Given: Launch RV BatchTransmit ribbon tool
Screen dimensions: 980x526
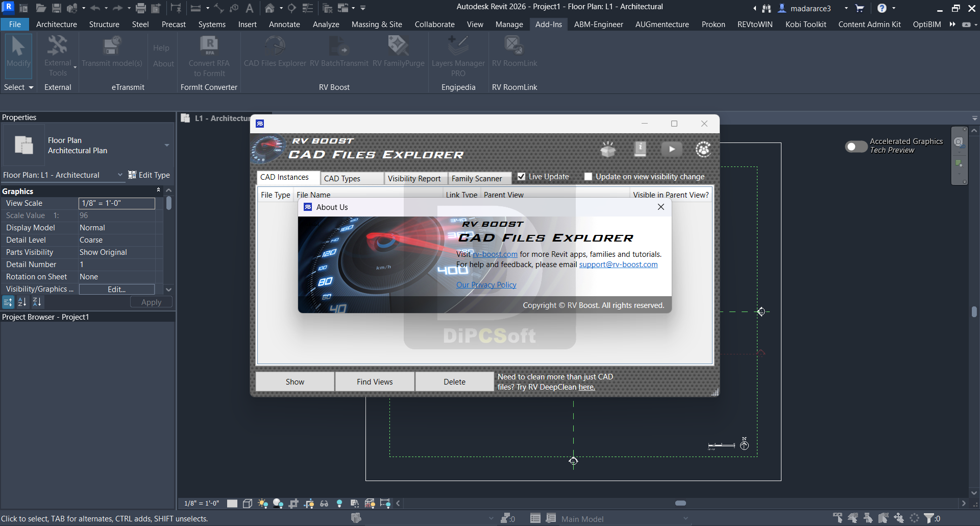Looking at the screenshot, I should [x=339, y=52].
